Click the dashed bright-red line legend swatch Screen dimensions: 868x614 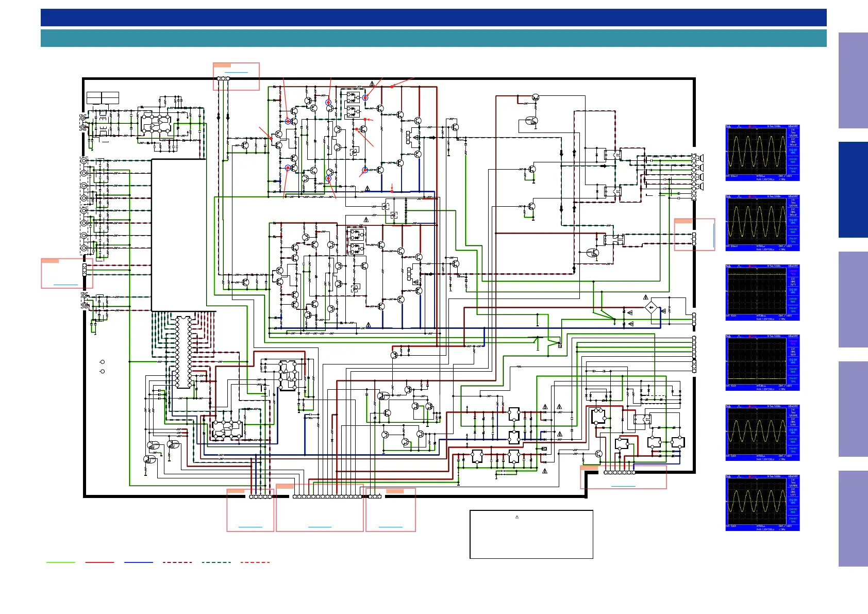point(255,562)
